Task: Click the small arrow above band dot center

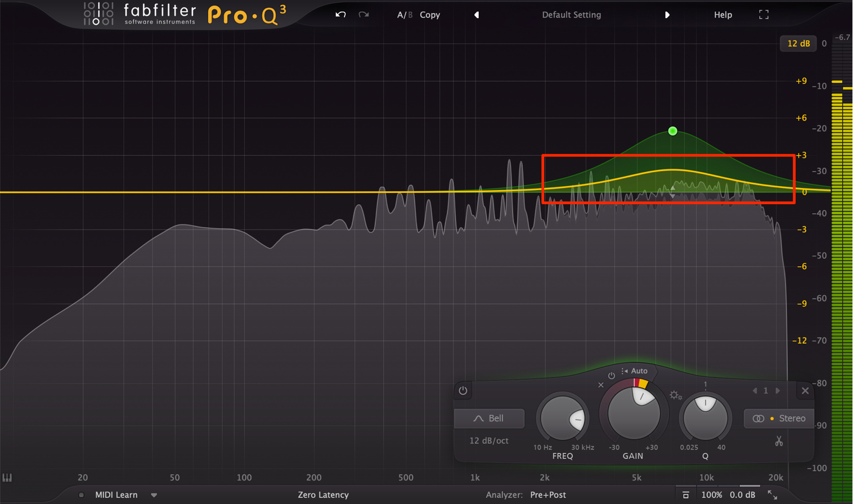Action: click(x=672, y=188)
